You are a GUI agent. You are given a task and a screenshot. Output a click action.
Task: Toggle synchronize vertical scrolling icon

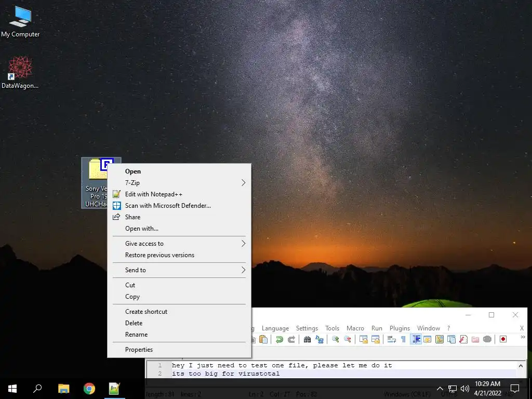(x=363, y=339)
